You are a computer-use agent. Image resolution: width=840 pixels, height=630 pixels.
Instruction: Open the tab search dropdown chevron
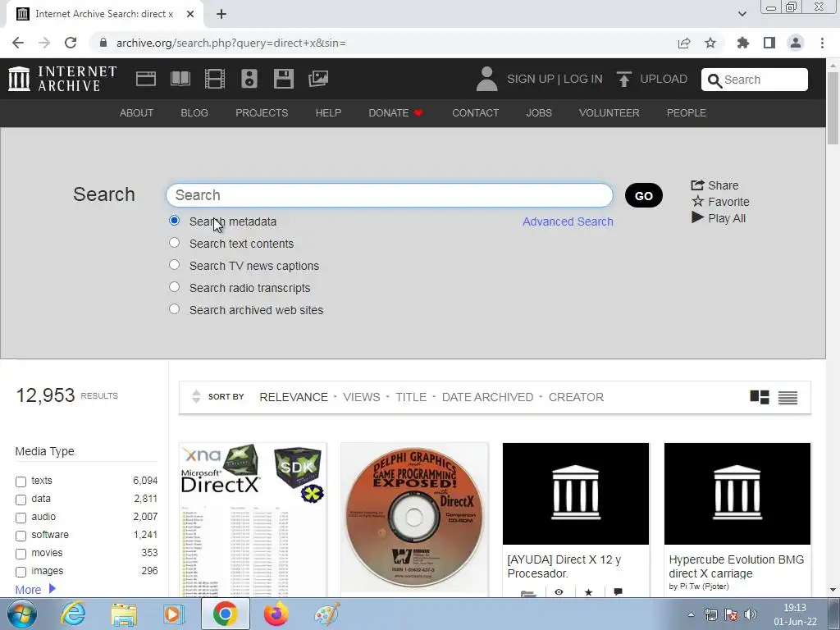click(742, 14)
